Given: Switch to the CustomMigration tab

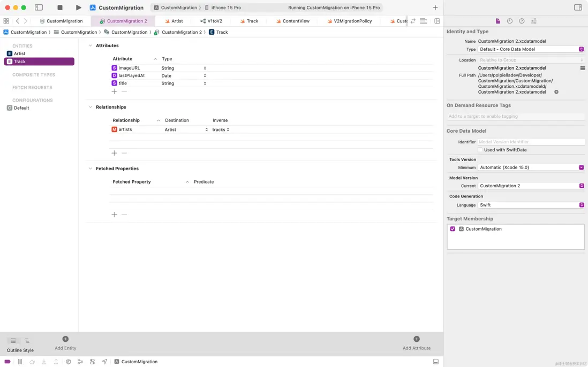Looking at the screenshot, I should point(61,21).
